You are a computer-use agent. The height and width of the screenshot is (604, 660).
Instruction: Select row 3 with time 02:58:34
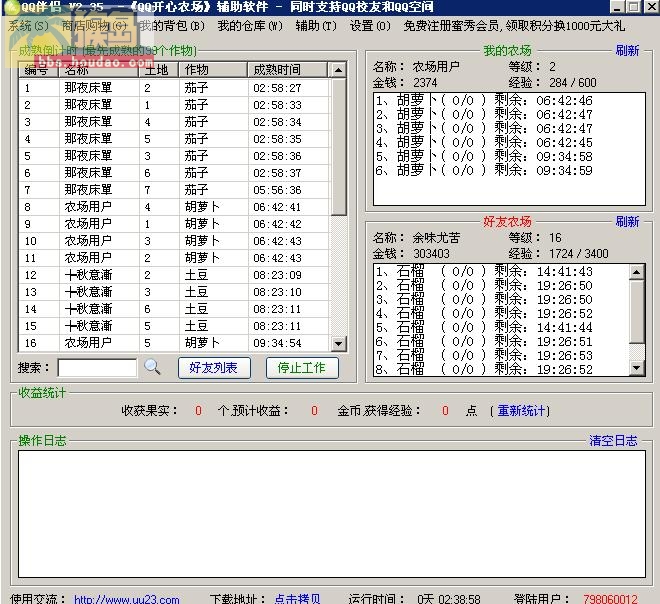tap(174, 122)
